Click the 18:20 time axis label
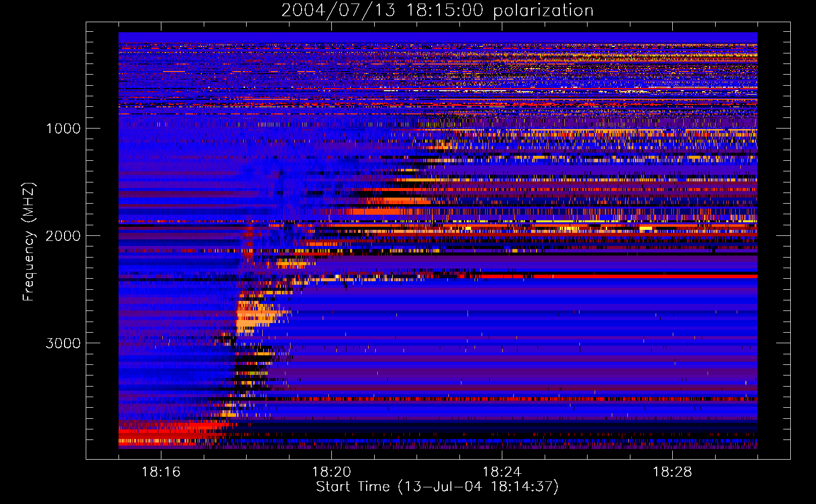Image resolution: width=816 pixels, height=504 pixels. tap(331, 472)
